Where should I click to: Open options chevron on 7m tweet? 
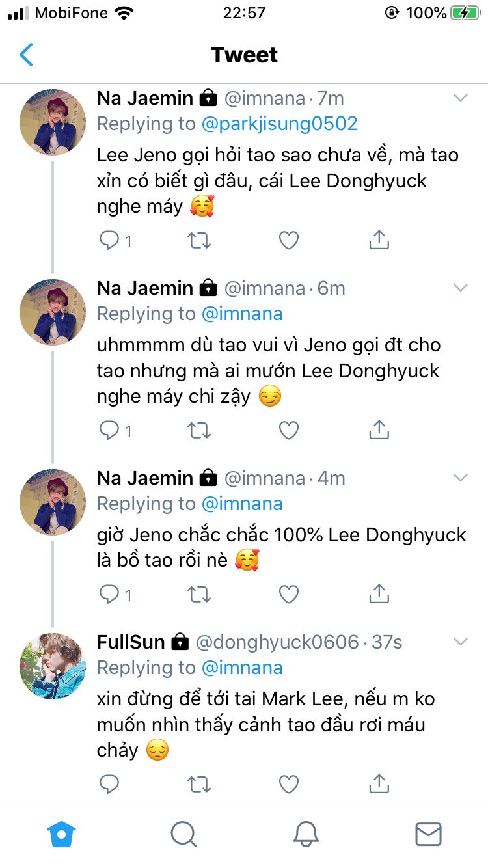click(x=460, y=98)
